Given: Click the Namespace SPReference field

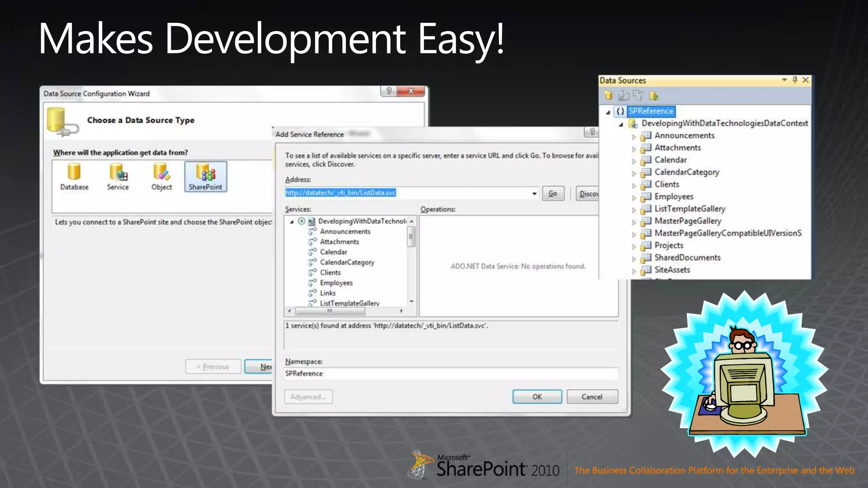Looking at the screenshot, I should coord(451,374).
